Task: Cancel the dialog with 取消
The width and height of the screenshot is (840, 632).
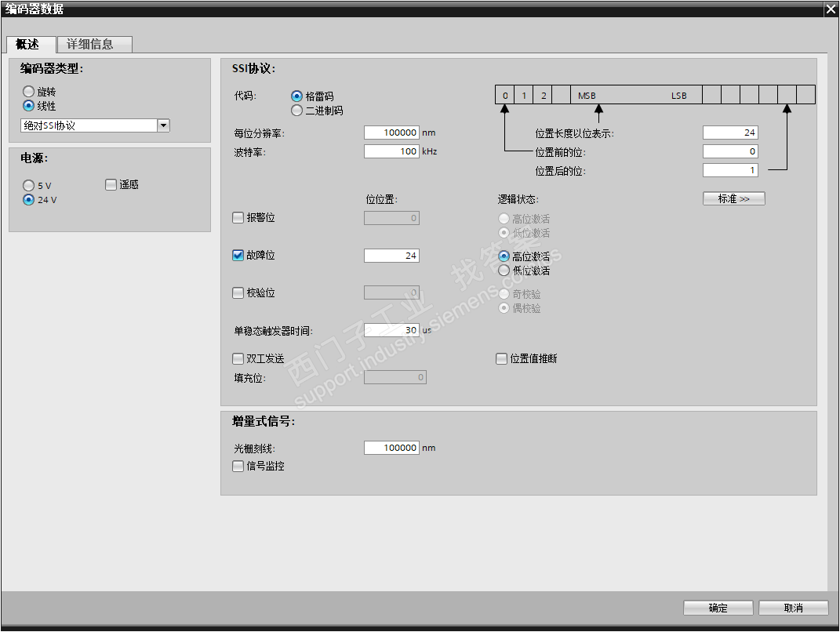Action: 794,608
